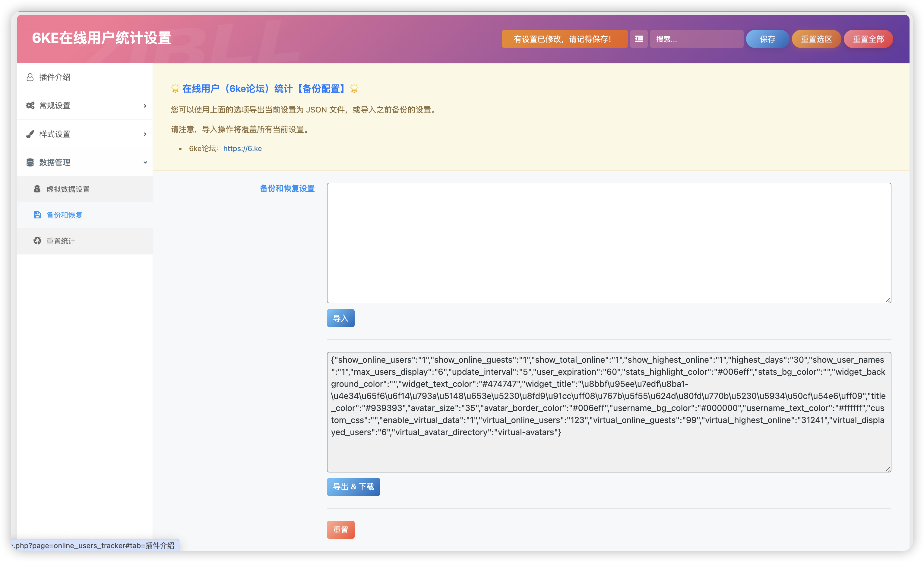Collapse the 数据管理 section chevron
Image resolution: width=924 pixels, height=562 pixels.
(x=145, y=162)
